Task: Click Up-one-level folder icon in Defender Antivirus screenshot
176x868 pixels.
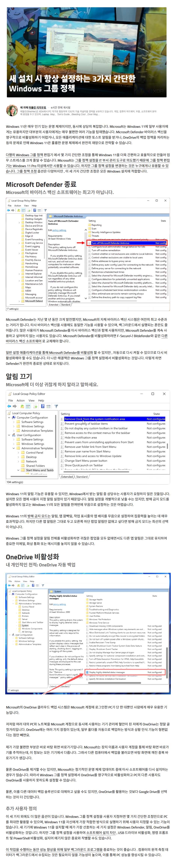Action: coord(19,210)
